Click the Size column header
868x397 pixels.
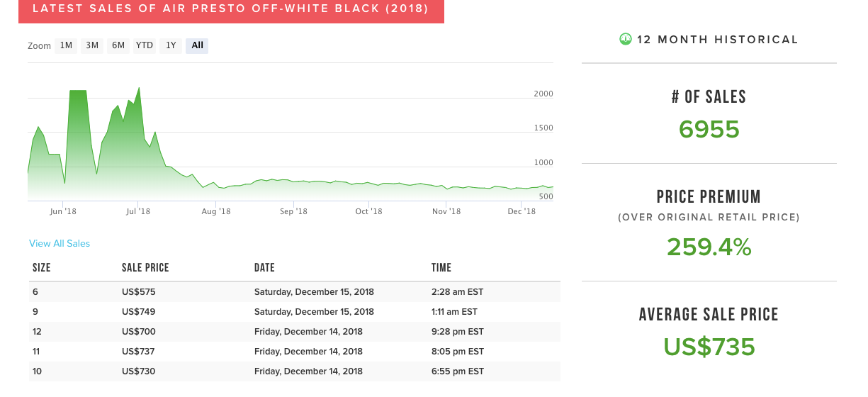point(42,268)
